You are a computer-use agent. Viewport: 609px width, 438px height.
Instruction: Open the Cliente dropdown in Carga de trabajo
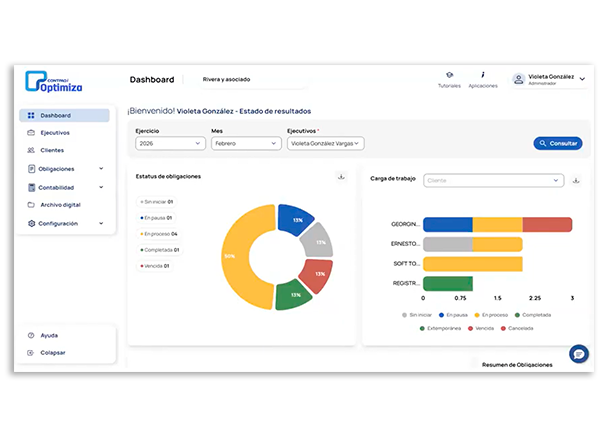493,181
